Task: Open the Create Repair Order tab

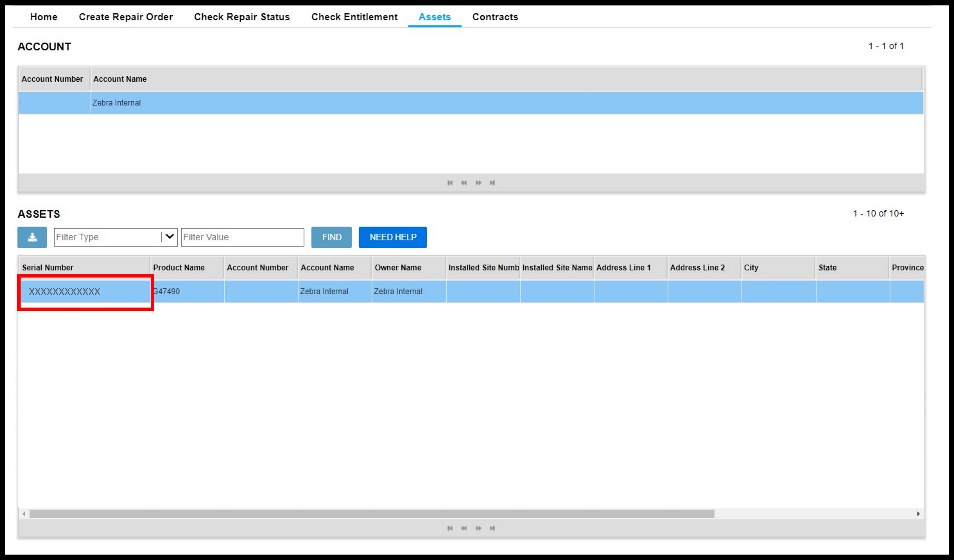Action: [126, 17]
